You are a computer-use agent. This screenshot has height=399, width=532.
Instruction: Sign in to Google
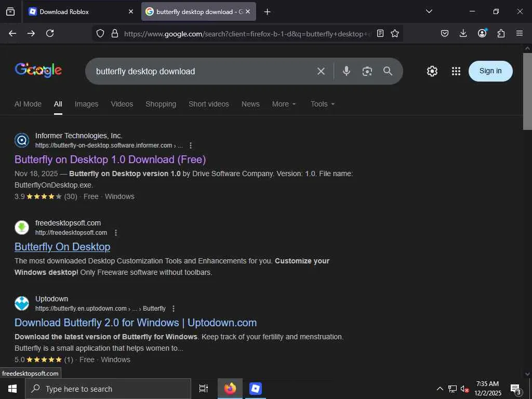point(490,71)
